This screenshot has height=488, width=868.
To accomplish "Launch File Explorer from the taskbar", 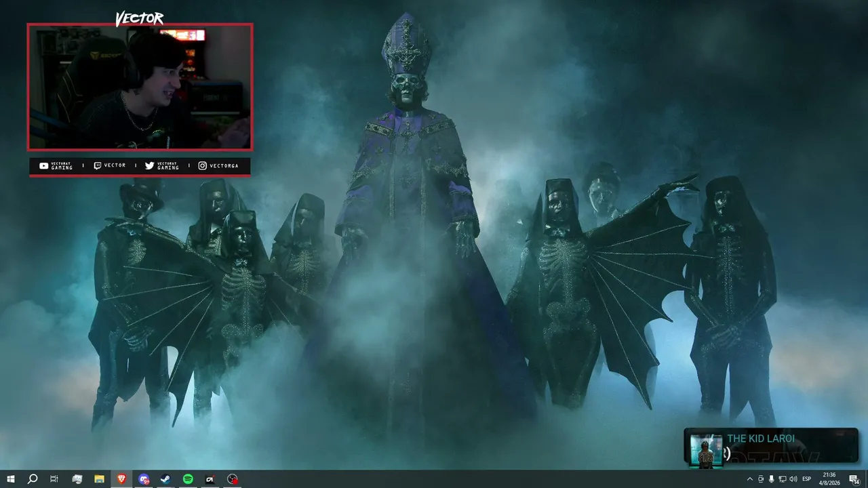I will [99, 479].
